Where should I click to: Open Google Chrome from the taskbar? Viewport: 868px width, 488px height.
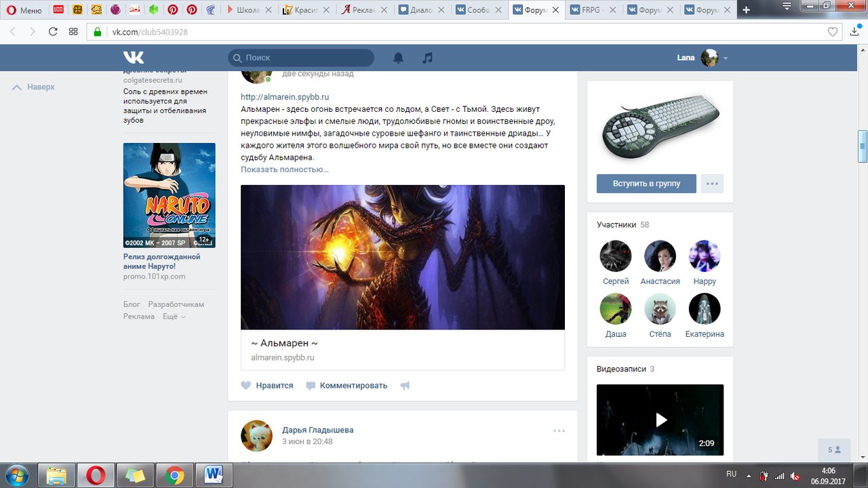pos(174,476)
